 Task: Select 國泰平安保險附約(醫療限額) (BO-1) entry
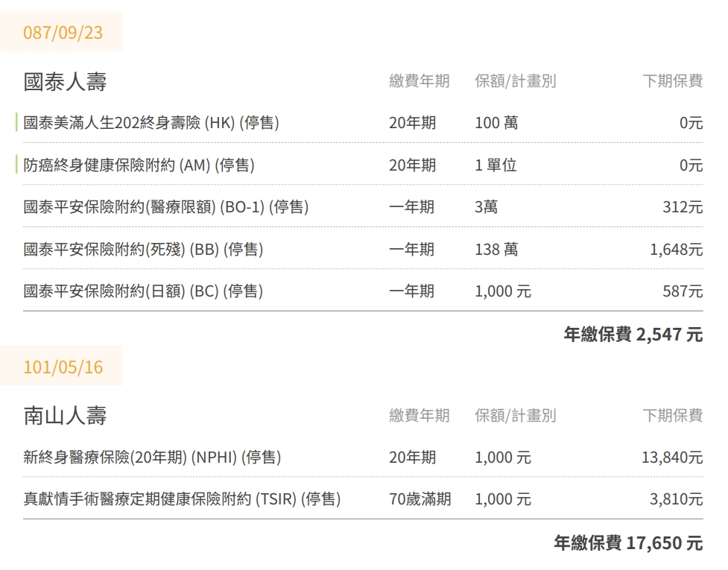(x=363, y=207)
